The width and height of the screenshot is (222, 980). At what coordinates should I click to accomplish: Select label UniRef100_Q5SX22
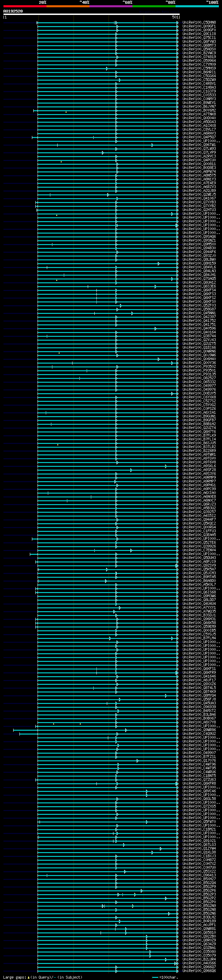click(x=199, y=872)
